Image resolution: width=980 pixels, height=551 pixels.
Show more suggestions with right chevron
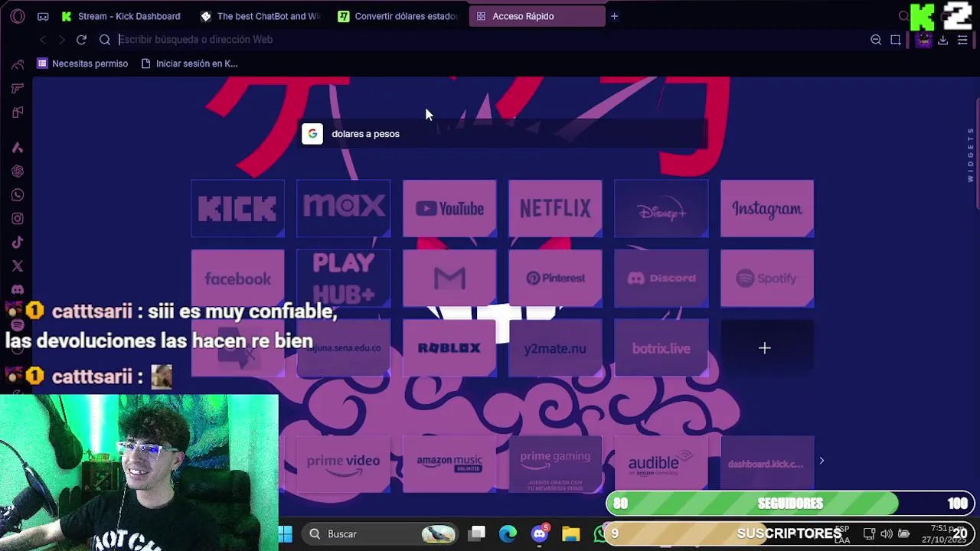click(822, 461)
